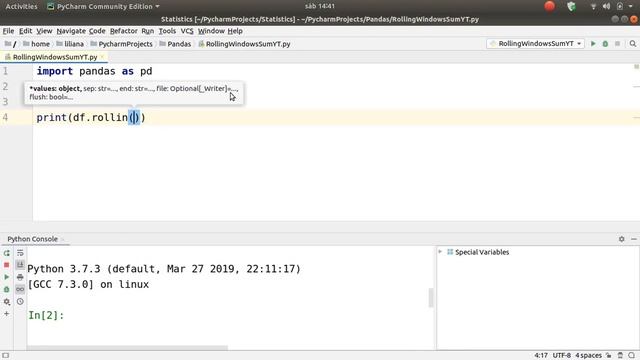Select Special Variables tree item

[478, 252]
